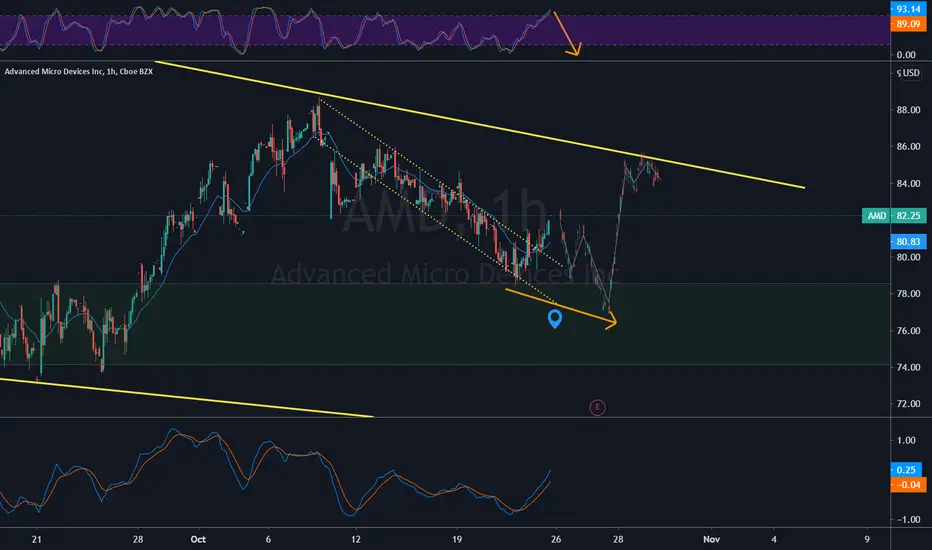Click the 0.00 upper oscillator axis label

click(x=906, y=55)
